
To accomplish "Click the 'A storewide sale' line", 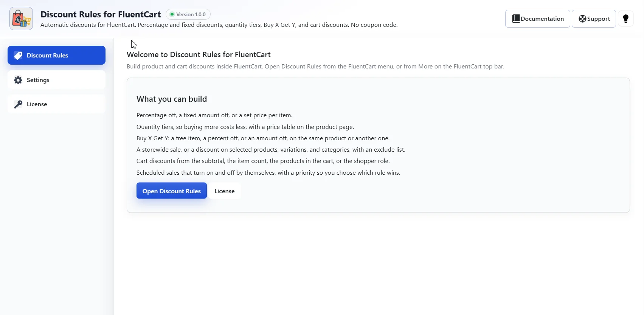I will tap(271, 150).
